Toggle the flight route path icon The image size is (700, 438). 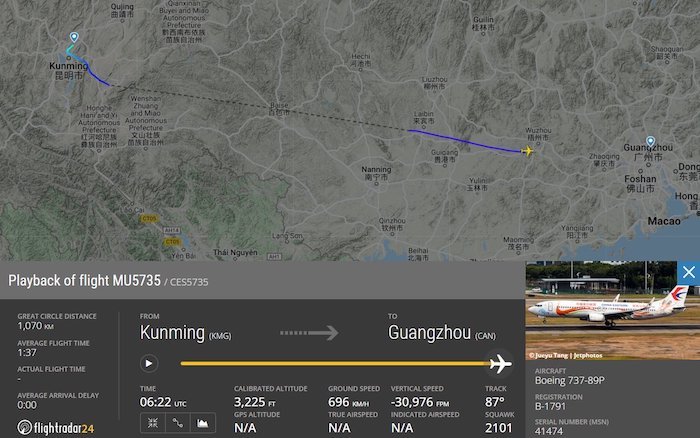click(178, 423)
